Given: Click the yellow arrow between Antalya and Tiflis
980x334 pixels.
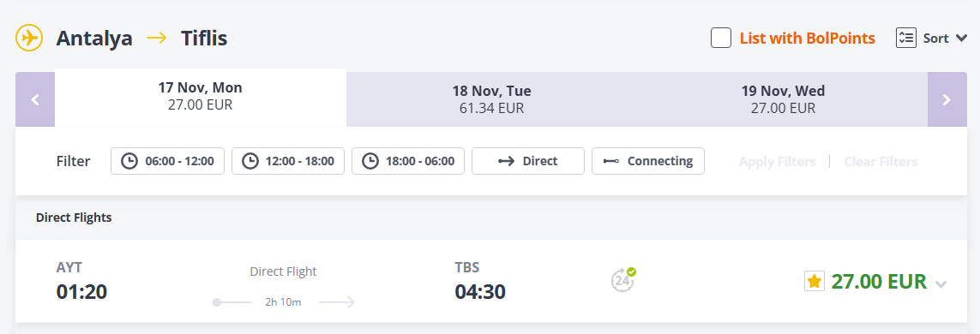Looking at the screenshot, I should point(157,38).
